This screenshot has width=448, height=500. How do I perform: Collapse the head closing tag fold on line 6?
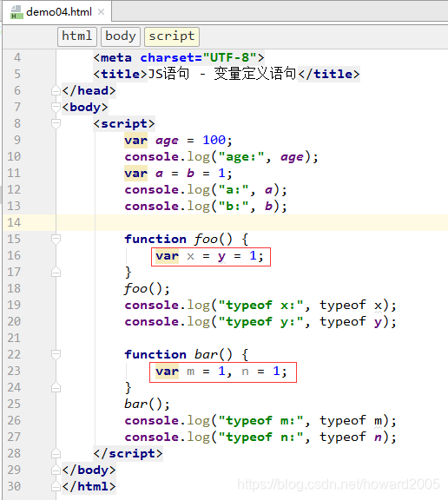click(56, 91)
